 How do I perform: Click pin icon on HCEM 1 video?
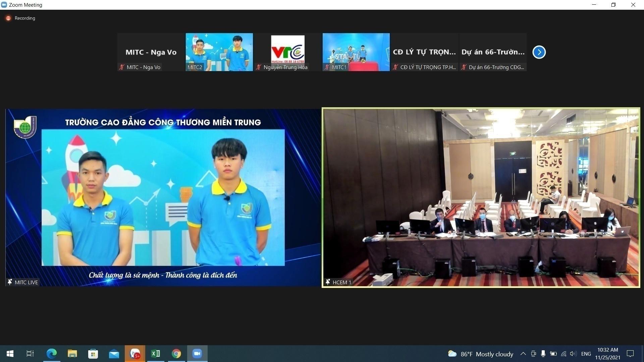tap(328, 282)
